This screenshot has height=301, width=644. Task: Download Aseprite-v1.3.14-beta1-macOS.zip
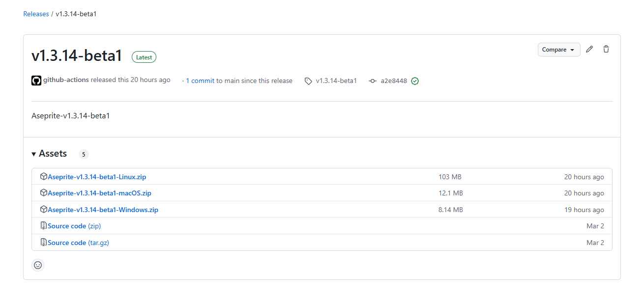[99, 193]
